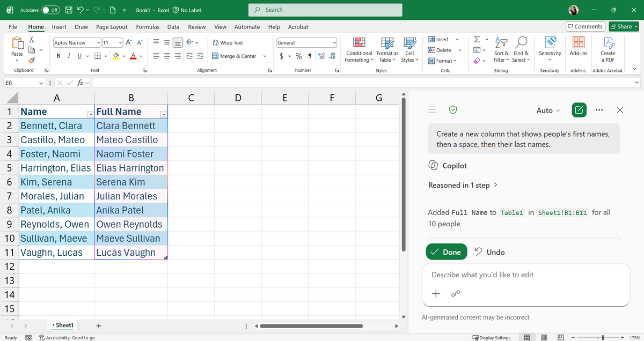Expand Reasoned in 1 step
This screenshot has width=644, height=341.
(463, 185)
